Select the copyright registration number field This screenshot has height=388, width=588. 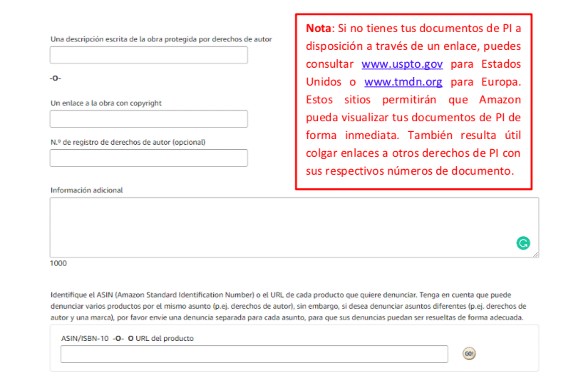coord(149,158)
